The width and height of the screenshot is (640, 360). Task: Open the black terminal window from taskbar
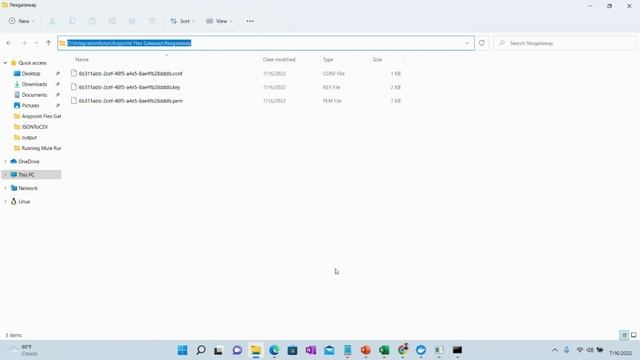tap(458, 350)
